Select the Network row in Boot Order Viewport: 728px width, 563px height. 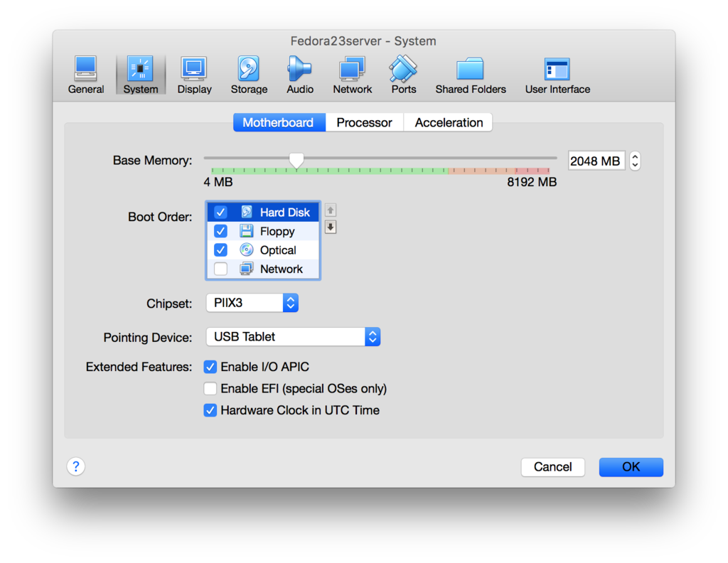(263, 269)
